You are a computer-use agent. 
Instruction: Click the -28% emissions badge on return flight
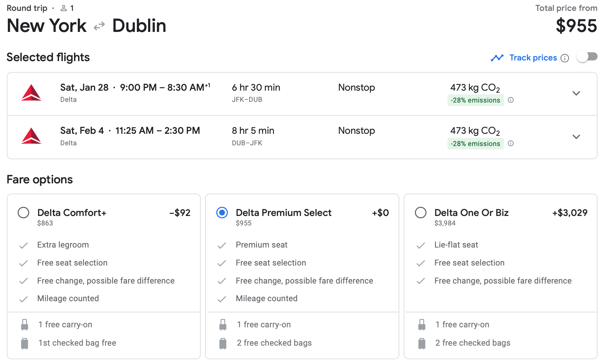[x=475, y=144]
